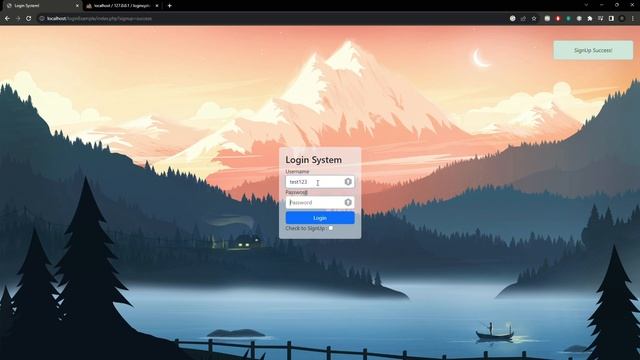
Task: Click the Username input field
Action: [x=320, y=182]
